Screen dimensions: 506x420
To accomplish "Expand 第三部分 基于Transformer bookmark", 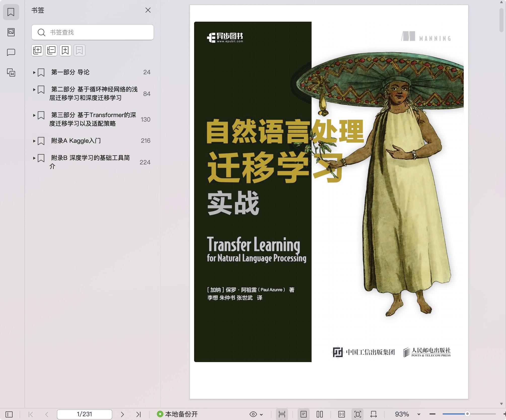I will point(34,115).
